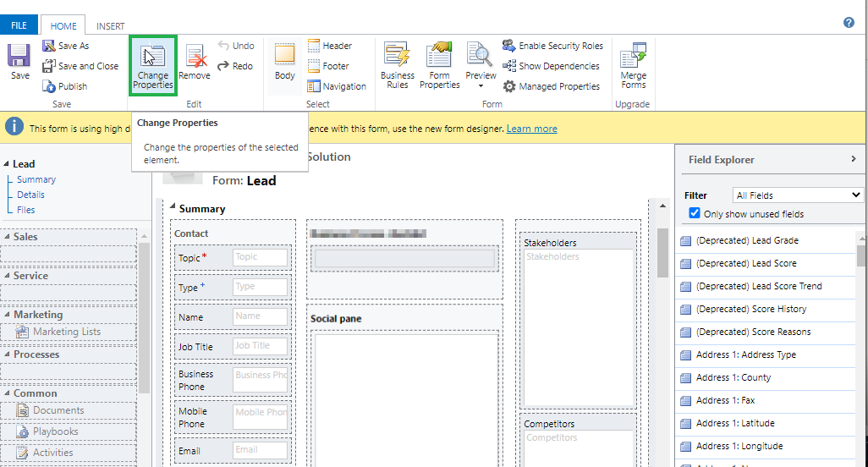Collapse the Sales section in navigation
This screenshot has height=467, width=868.
coord(8,237)
